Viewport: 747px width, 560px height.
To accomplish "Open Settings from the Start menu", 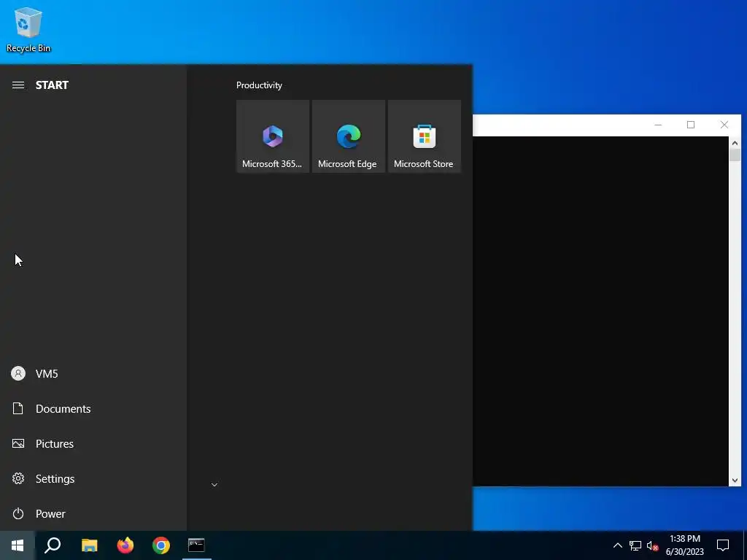I will [93, 478].
